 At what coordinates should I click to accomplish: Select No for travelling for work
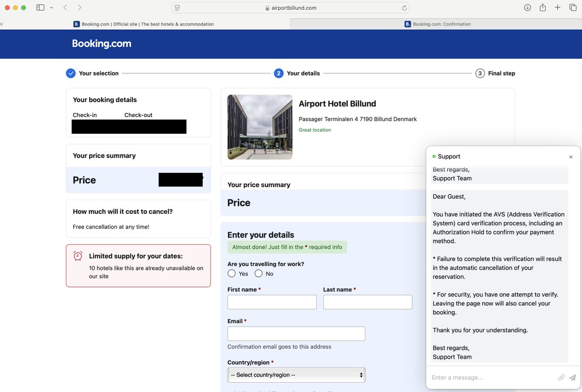[259, 273]
